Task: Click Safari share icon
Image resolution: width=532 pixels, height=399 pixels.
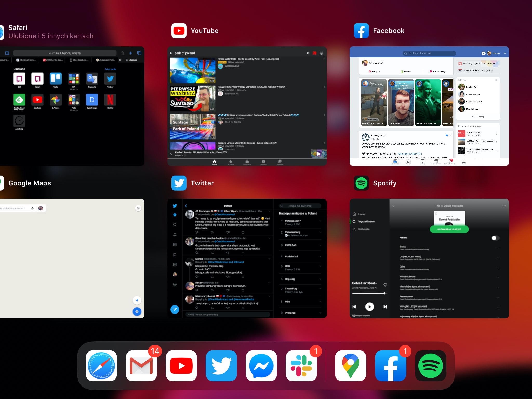Action: tap(122, 53)
